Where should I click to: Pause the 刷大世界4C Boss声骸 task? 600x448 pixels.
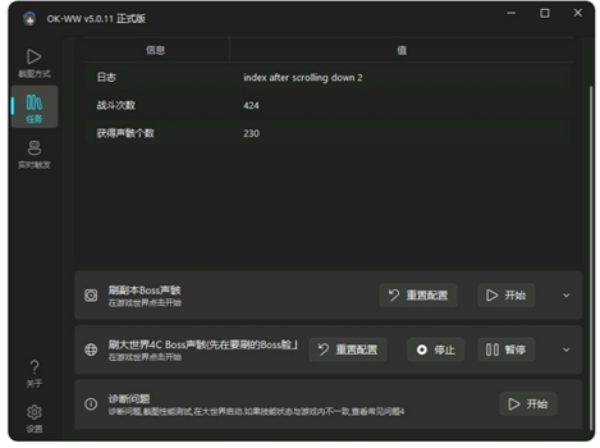coord(506,350)
